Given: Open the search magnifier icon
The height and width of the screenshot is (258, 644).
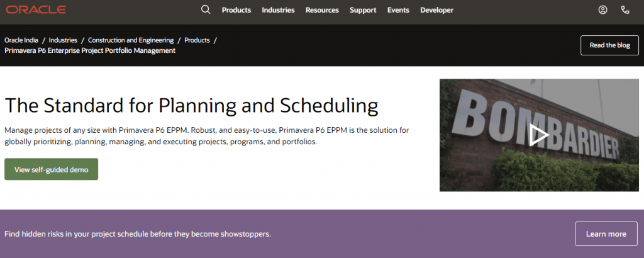Looking at the screenshot, I should 206,10.
